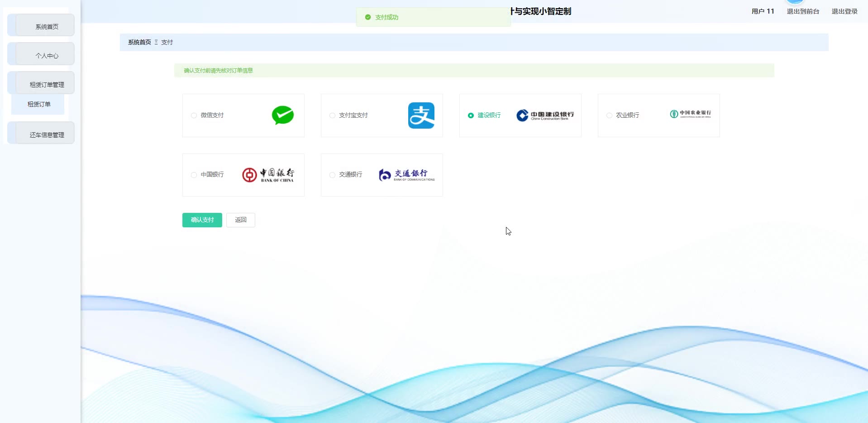This screenshot has width=868, height=423.
Task: Click the green success check icon
Action: pos(368,17)
